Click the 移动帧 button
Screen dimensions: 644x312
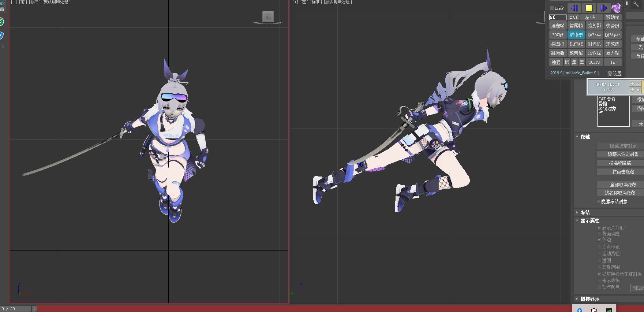(613, 17)
